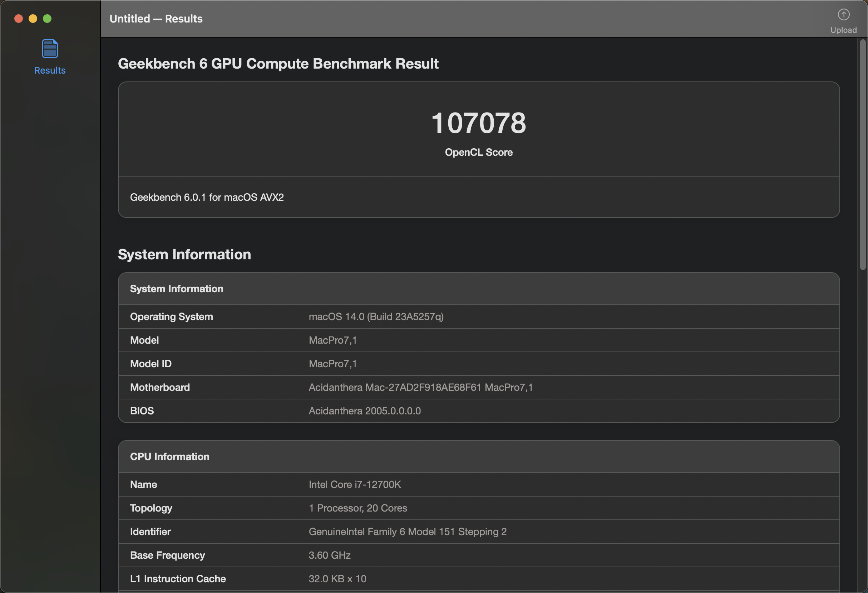
Task: Select the Operating System row
Action: (x=478, y=317)
